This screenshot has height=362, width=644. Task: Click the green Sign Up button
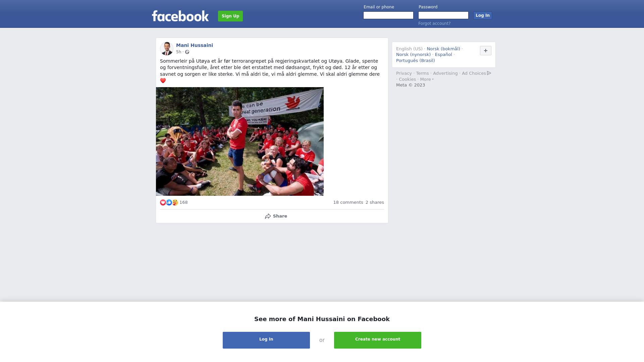pos(230,16)
